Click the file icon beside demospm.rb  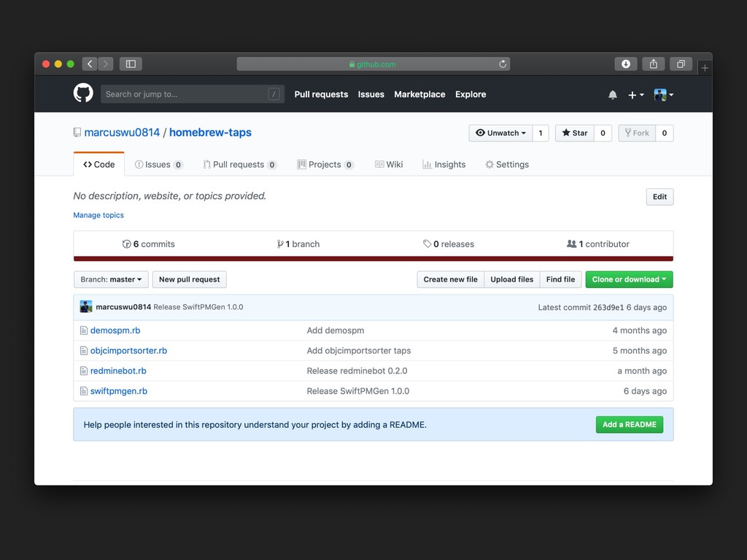pyautogui.click(x=84, y=330)
